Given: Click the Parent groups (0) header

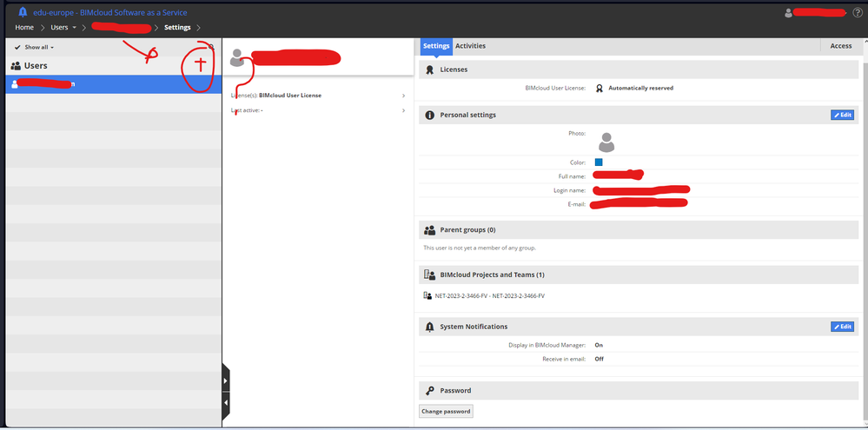Looking at the screenshot, I should tap(639, 229).
